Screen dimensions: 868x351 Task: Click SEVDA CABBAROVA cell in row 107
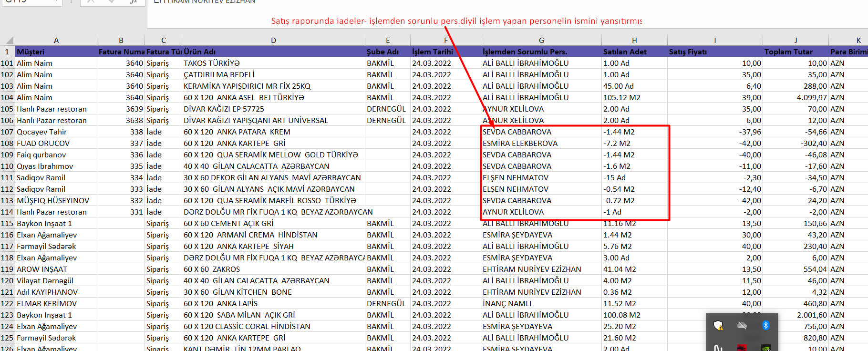tap(517, 132)
